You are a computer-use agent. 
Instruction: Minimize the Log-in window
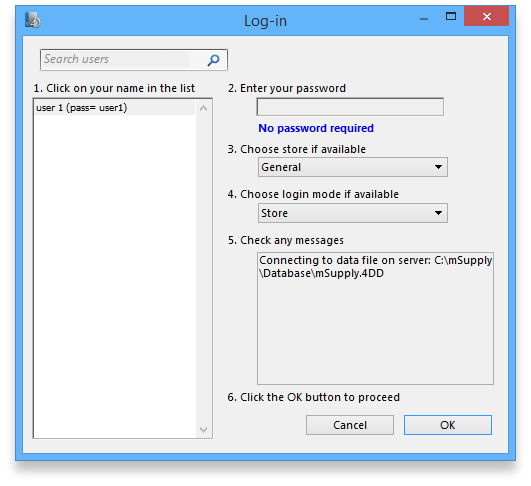pyautogui.click(x=424, y=18)
